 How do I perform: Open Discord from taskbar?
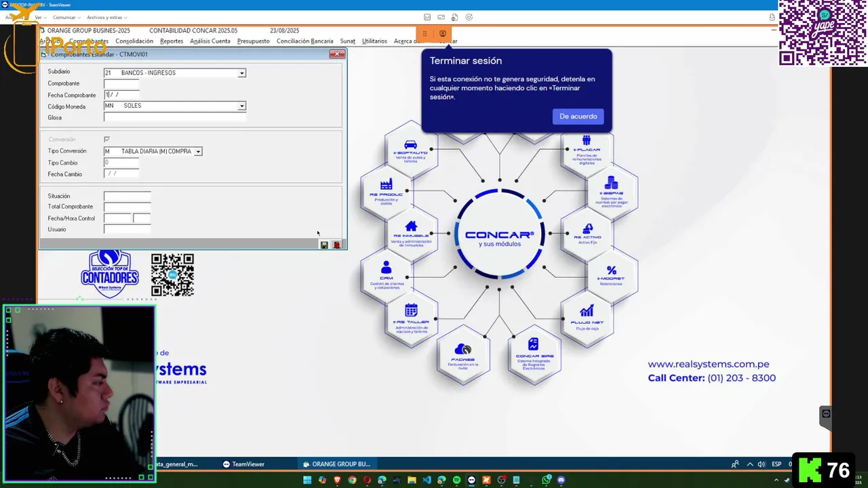coord(561,480)
